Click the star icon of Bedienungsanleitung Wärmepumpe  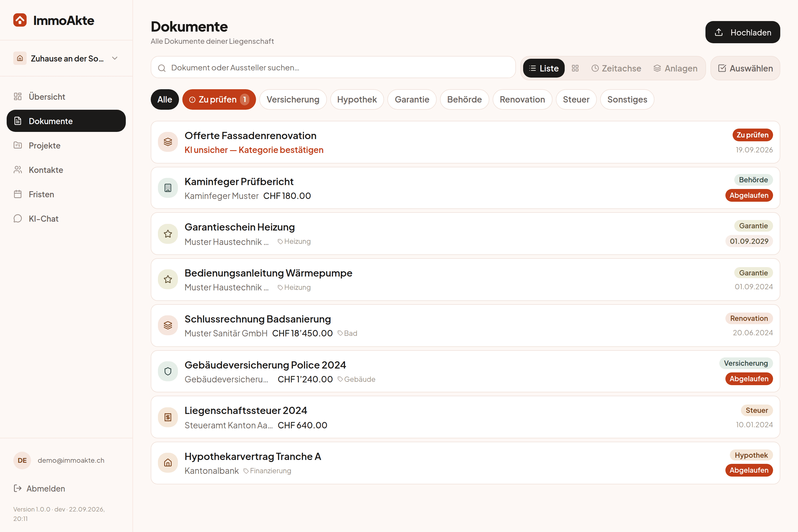(x=168, y=279)
